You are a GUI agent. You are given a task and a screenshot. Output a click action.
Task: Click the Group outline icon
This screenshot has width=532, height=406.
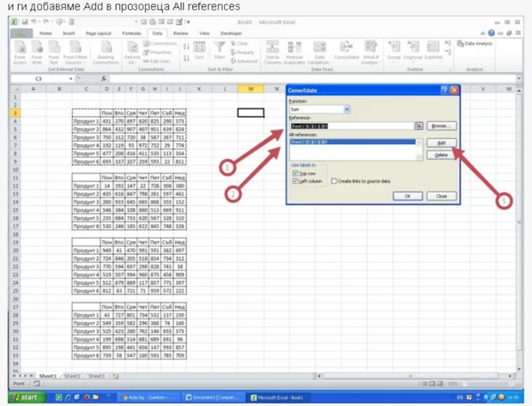click(394, 50)
